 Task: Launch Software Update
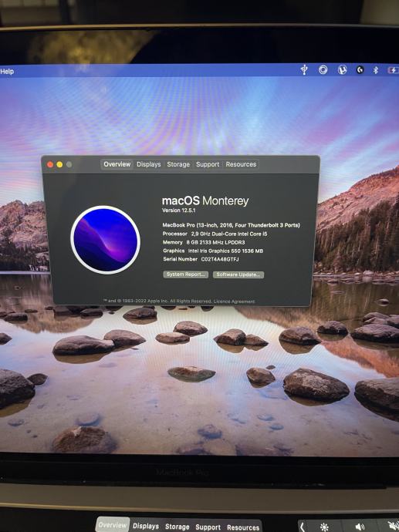pyautogui.click(x=238, y=274)
